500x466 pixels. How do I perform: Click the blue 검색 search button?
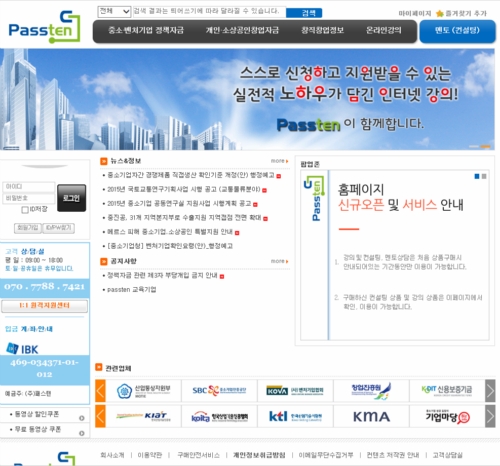point(304,13)
